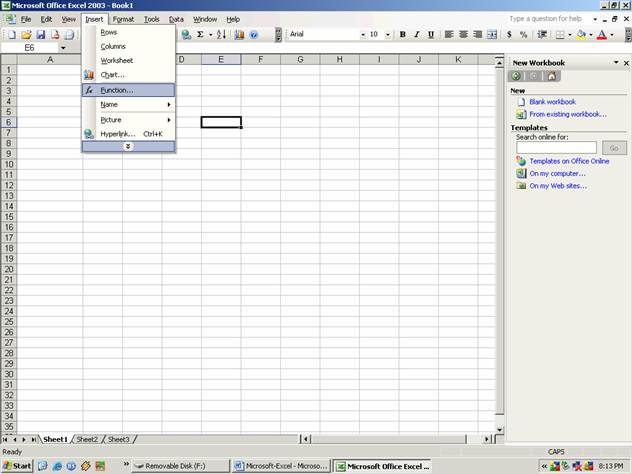632x474 pixels.
Task: Click the Font Color red A
Action: click(x=602, y=35)
